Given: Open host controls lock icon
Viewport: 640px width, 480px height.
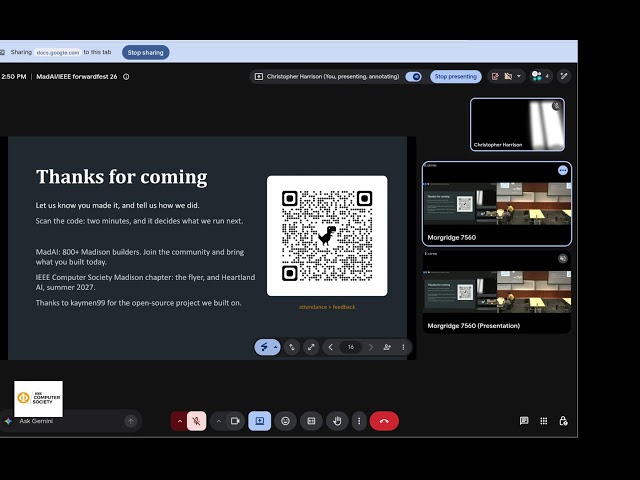Looking at the screenshot, I should click(563, 421).
